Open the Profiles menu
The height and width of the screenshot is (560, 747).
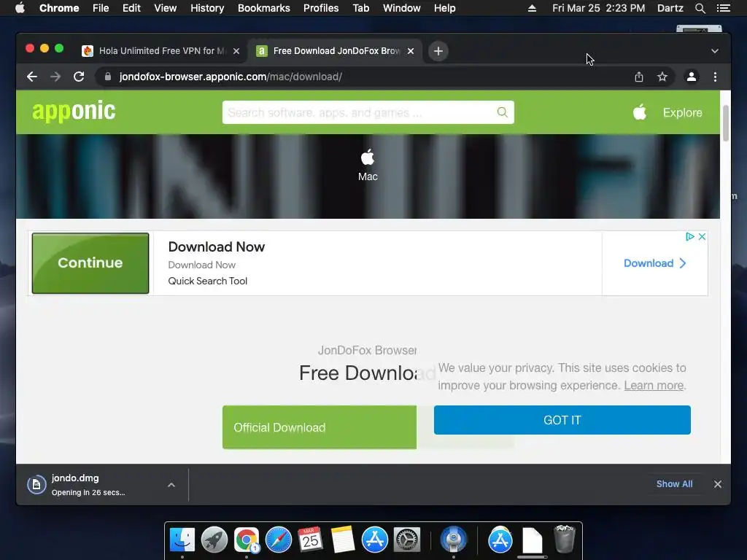tap(321, 8)
